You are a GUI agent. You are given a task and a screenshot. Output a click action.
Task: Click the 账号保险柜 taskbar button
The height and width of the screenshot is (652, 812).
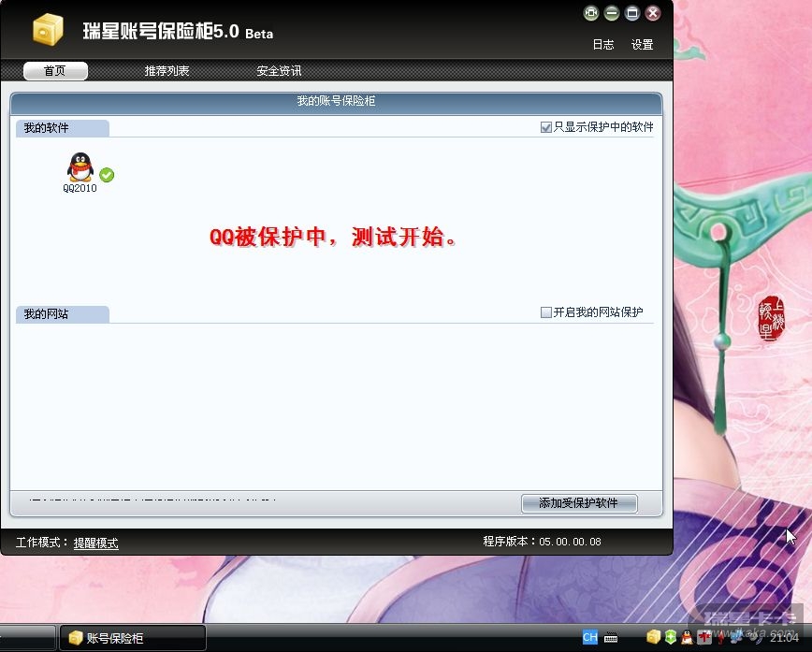click(133, 638)
